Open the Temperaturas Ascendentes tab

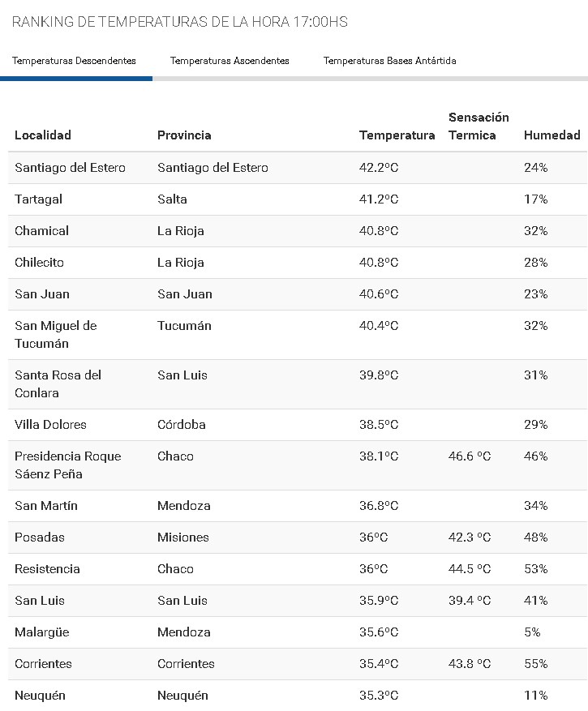coord(230,61)
